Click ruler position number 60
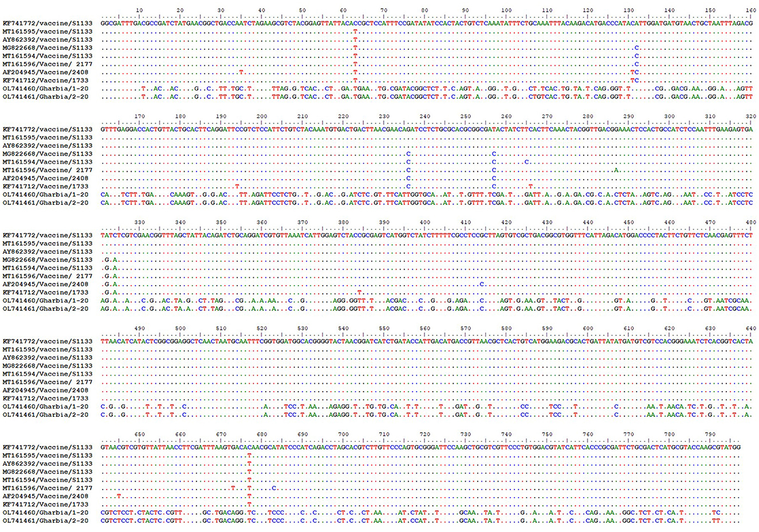759x532 pixels. pyautogui.click(x=343, y=10)
